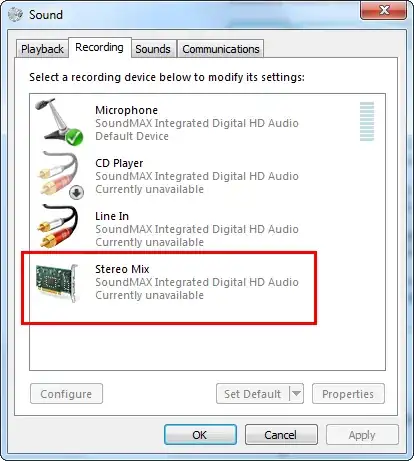Viewport: 414px width, 461px height.
Task: Confirm with the OK button
Action: [x=200, y=435]
